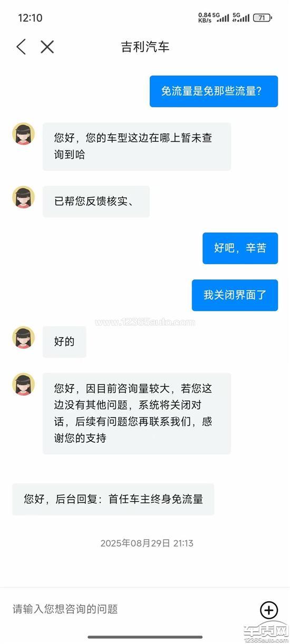This screenshot has height=644, width=290.
Task: Tap agent avatar beside '因目前咨询量较大' message
Action: pyautogui.click(x=23, y=384)
